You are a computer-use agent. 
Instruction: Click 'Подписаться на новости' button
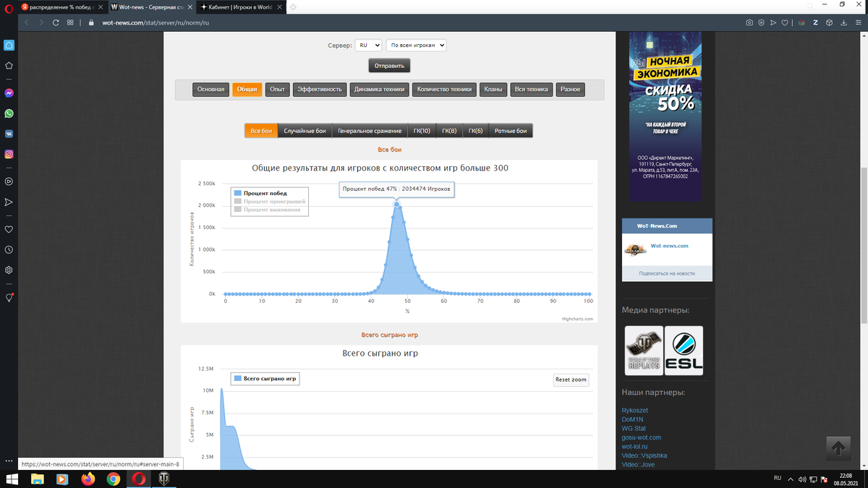(x=667, y=273)
